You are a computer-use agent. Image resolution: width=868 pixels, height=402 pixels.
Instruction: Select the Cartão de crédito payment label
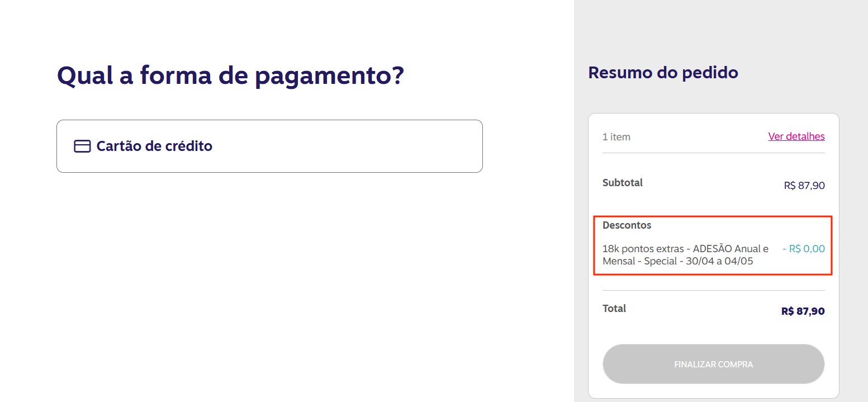click(154, 146)
